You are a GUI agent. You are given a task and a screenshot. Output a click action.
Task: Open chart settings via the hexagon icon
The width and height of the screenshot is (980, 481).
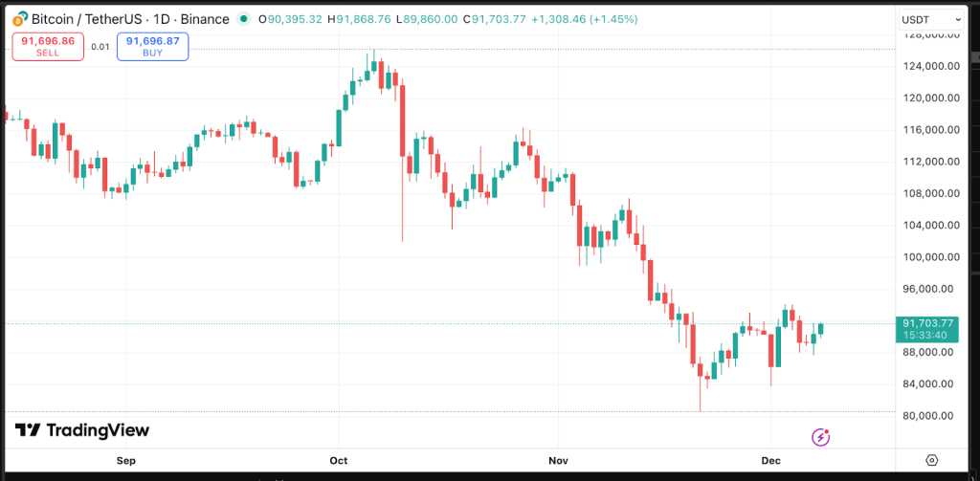tap(931, 460)
